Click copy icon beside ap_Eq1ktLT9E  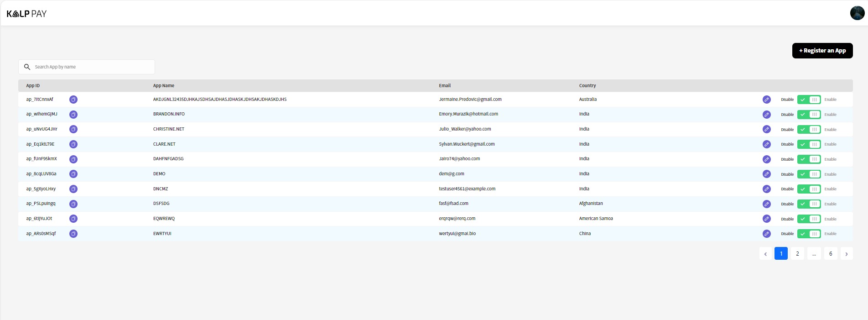pyautogui.click(x=73, y=144)
